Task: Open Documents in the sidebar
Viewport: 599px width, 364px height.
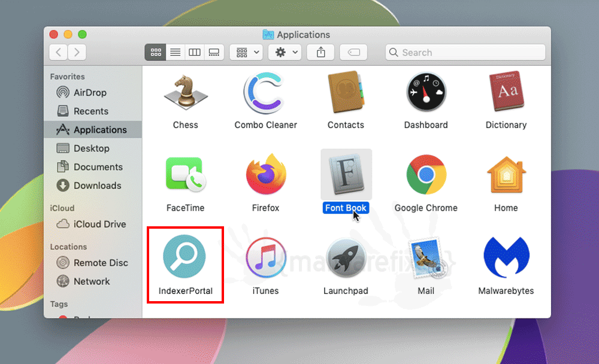Action: click(x=93, y=167)
